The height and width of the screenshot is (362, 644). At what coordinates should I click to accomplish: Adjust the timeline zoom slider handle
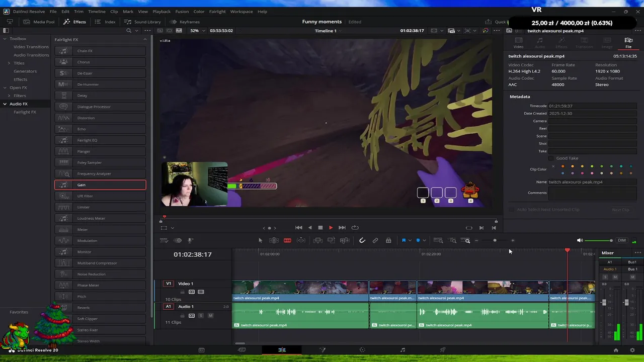(495, 240)
